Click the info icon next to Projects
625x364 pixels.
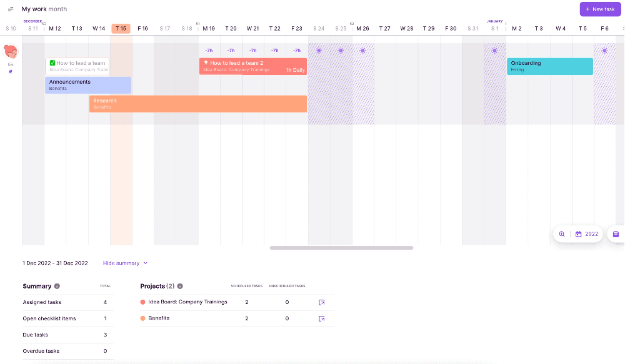tap(180, 286)
